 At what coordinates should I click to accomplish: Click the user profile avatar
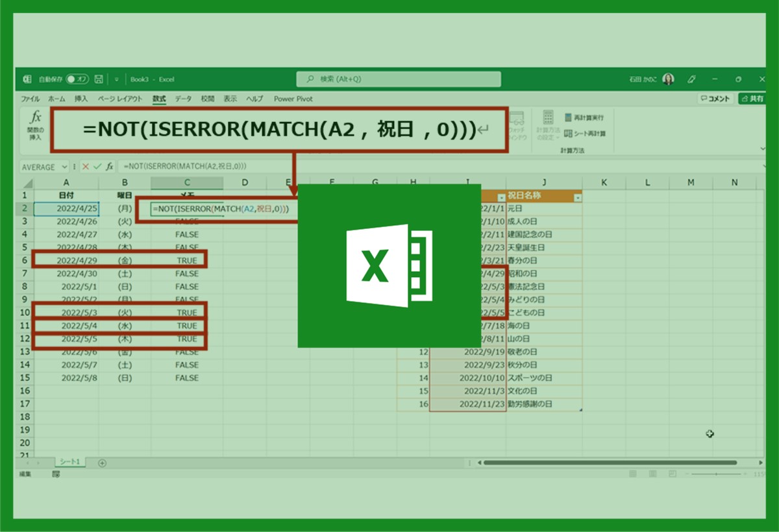669,79
